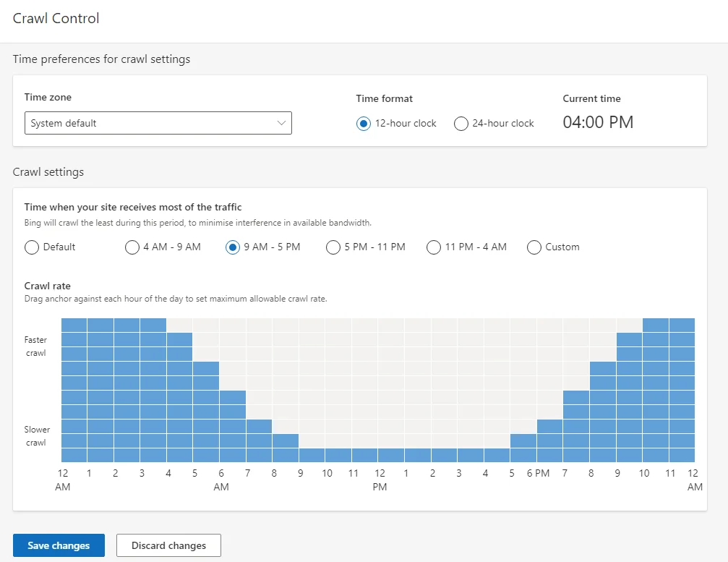Click the Save changes button

59,545
